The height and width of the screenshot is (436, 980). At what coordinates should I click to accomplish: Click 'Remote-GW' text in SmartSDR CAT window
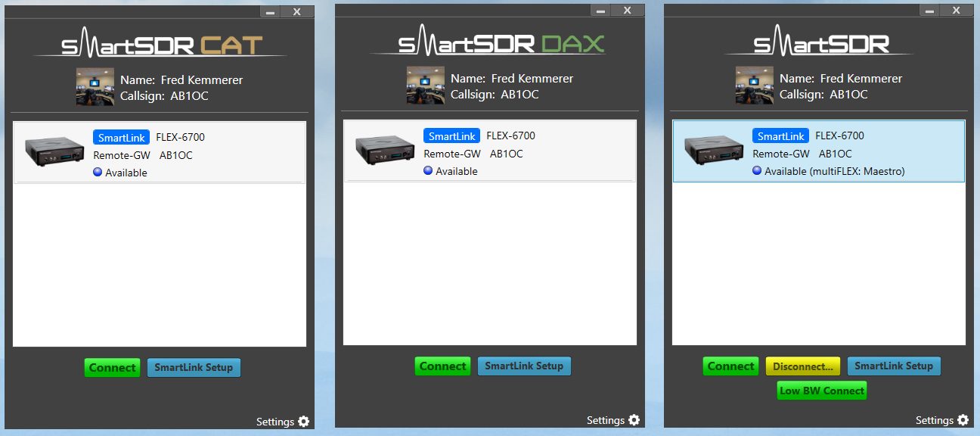122,155
